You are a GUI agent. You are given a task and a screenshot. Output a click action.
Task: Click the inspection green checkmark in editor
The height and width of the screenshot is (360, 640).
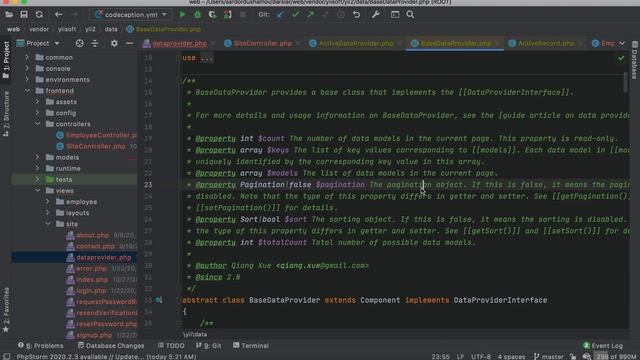point(621,58)
